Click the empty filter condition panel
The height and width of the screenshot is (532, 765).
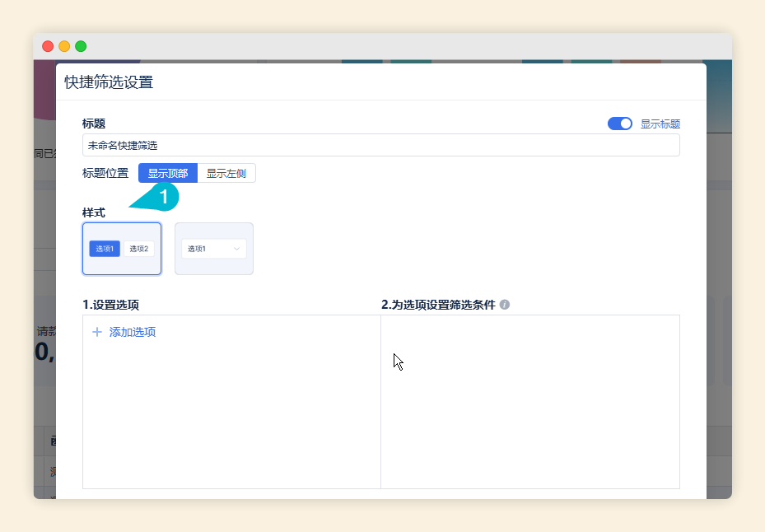tap(529, 401)
